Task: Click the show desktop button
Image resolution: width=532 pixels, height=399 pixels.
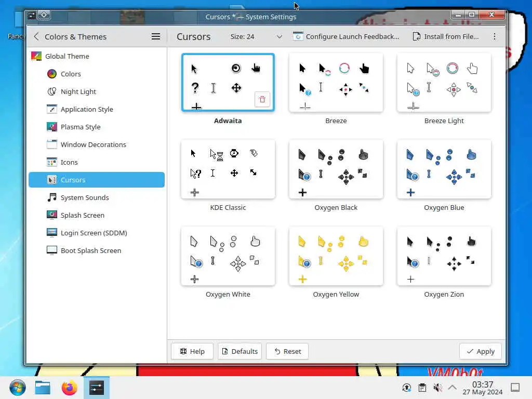Action: 515,388
